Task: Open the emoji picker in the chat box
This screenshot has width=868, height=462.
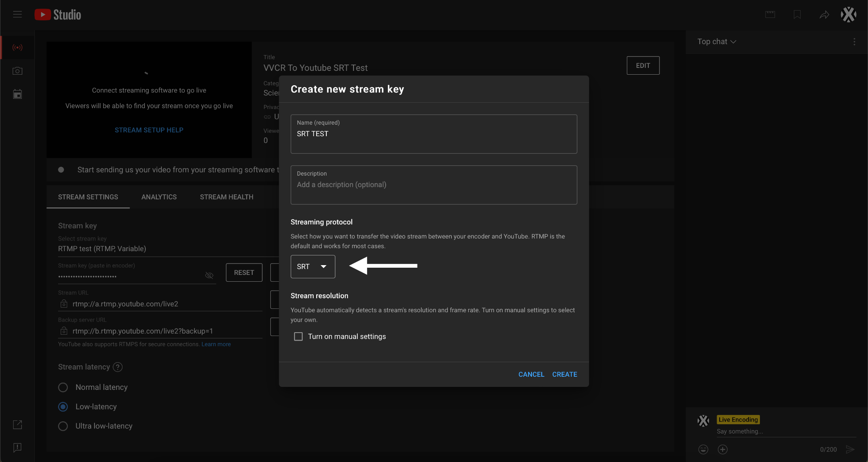Action: (703, 449)
